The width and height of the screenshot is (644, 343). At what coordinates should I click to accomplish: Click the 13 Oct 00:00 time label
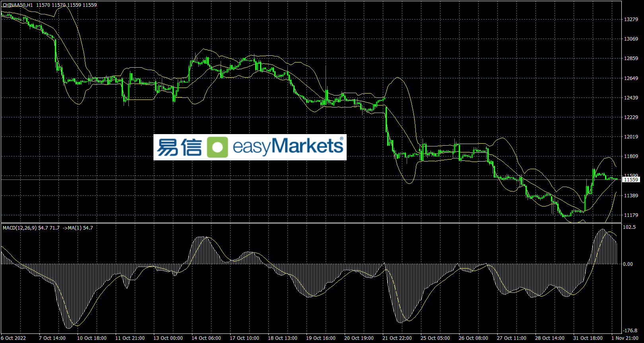point(168,338)
